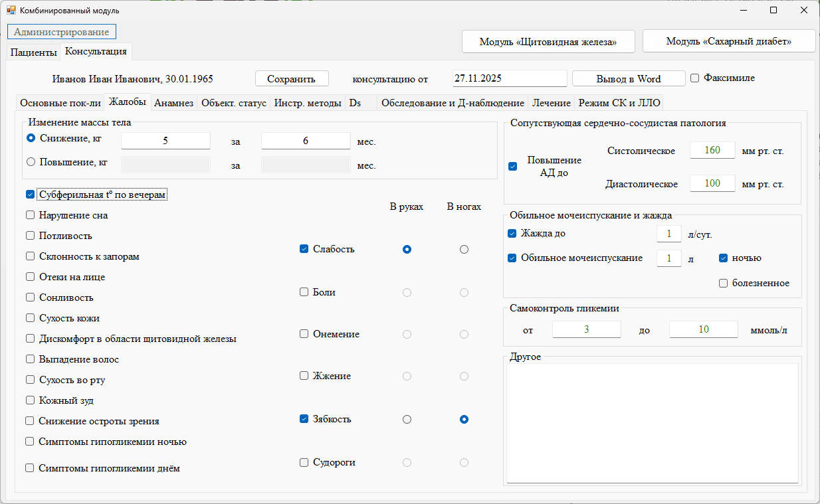820x504 pixels.
Task: Select В руках radio for Зябкость
Action: tap(407, 419)
